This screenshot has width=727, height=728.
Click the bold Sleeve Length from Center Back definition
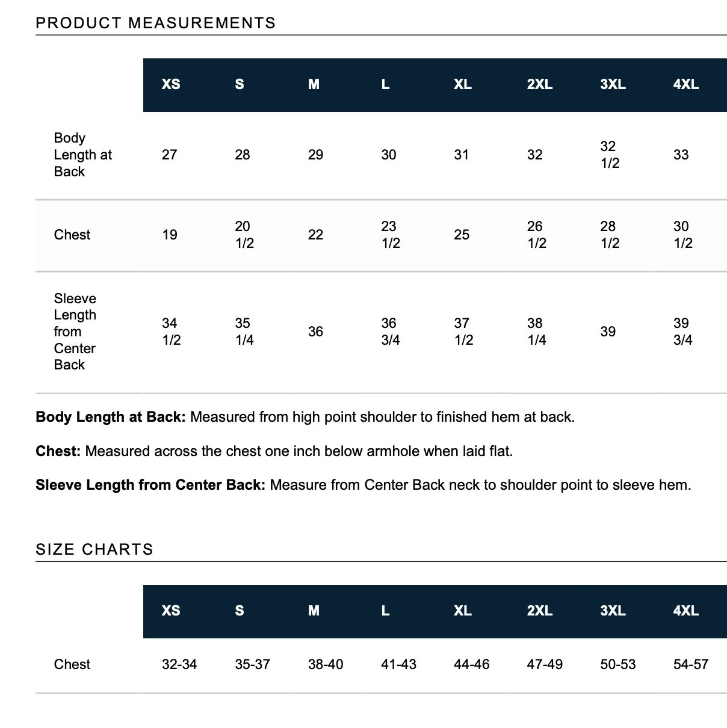tap(150, 485)
